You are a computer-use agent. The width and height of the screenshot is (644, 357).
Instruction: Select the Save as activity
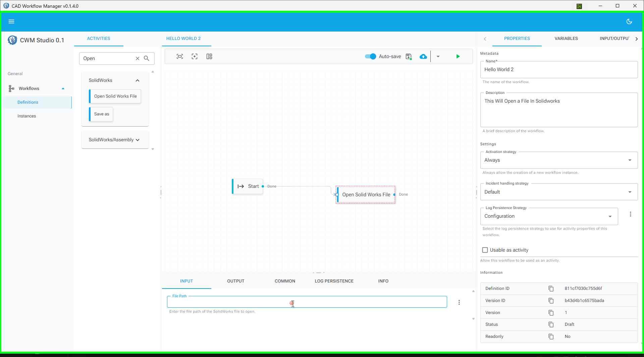(x=101, y=114)
